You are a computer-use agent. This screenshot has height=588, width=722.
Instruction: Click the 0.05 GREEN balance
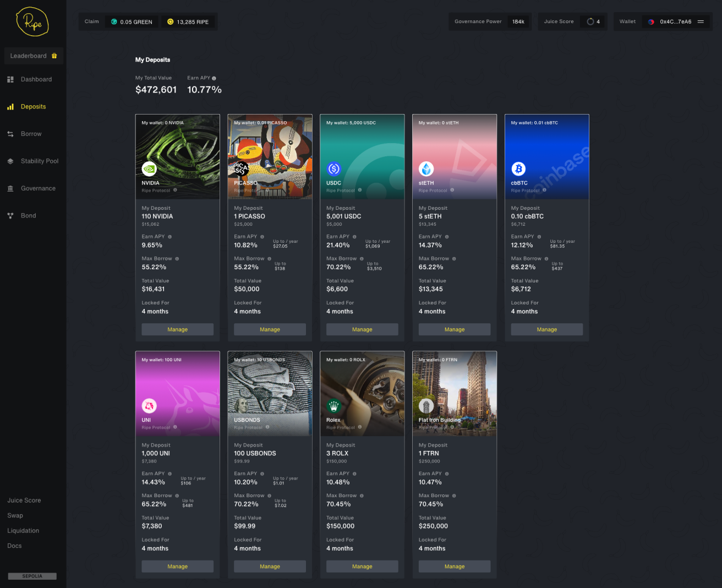coord(136,22)
